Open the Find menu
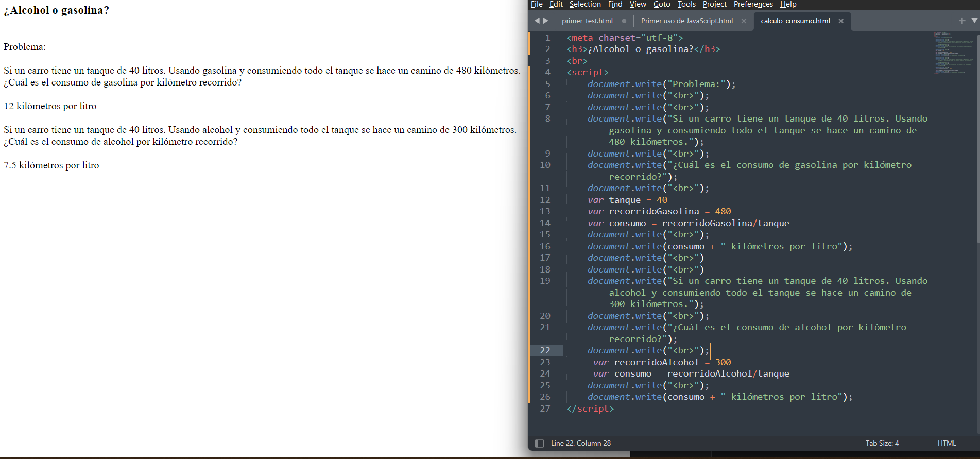Image resolution: width=980 pixels, height=459 pixels. (x=615, y=4)
